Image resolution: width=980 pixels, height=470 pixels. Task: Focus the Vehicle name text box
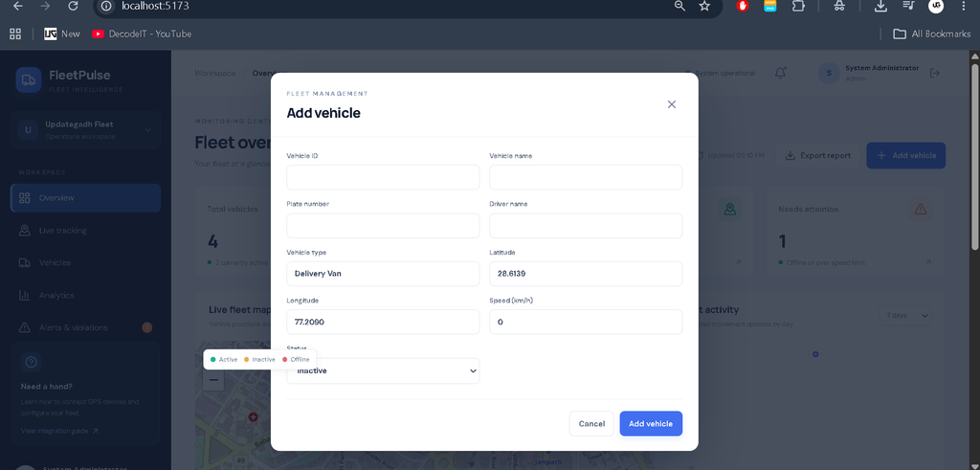tap(586, 177)
